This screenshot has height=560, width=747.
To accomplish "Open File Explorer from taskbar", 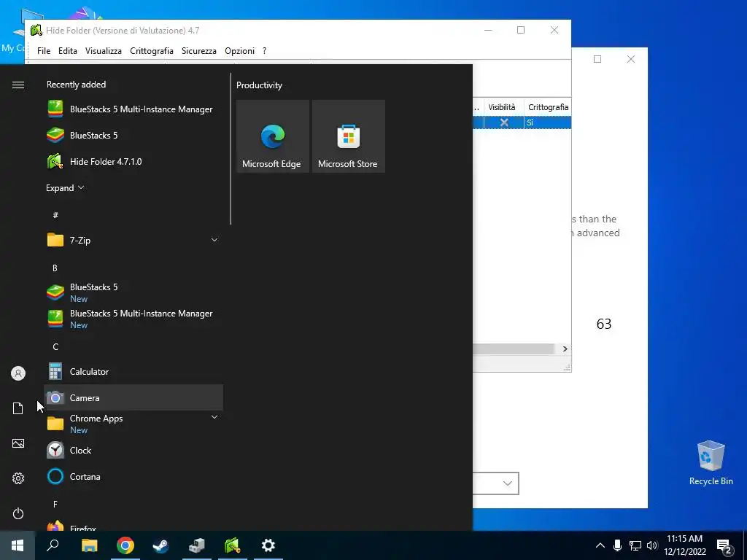I will (x=89, y=545).
